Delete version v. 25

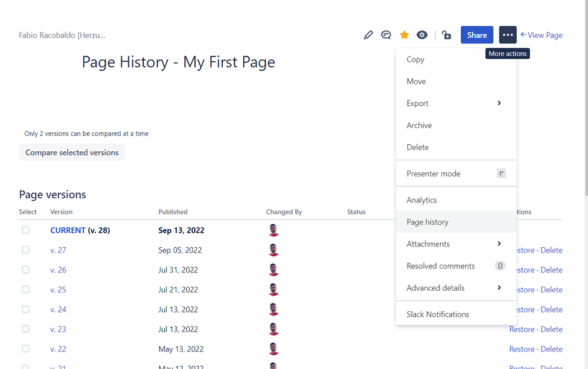551,290
